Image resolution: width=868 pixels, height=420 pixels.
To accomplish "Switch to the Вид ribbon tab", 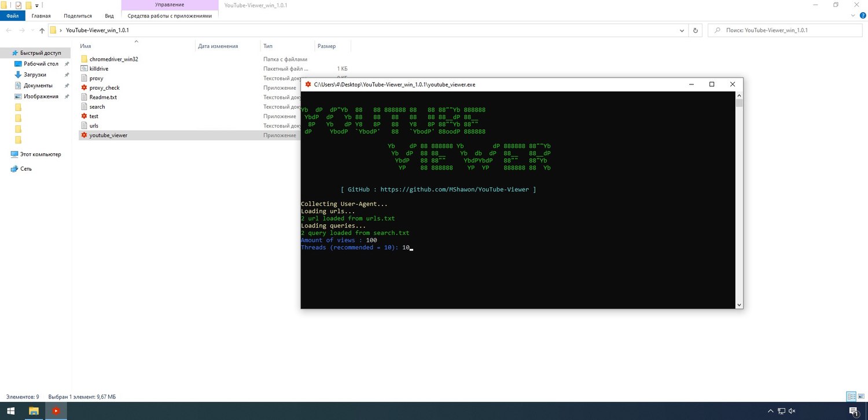I will click(109, 16).
